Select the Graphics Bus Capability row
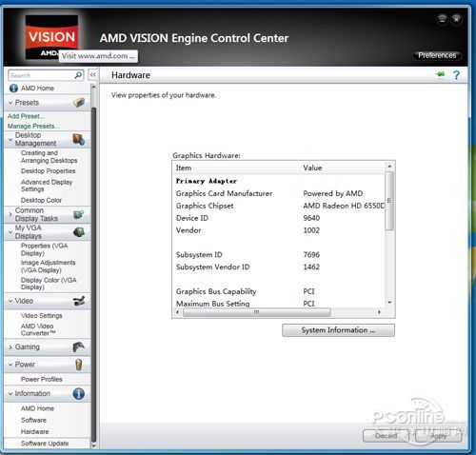 [x=280, y=291]
